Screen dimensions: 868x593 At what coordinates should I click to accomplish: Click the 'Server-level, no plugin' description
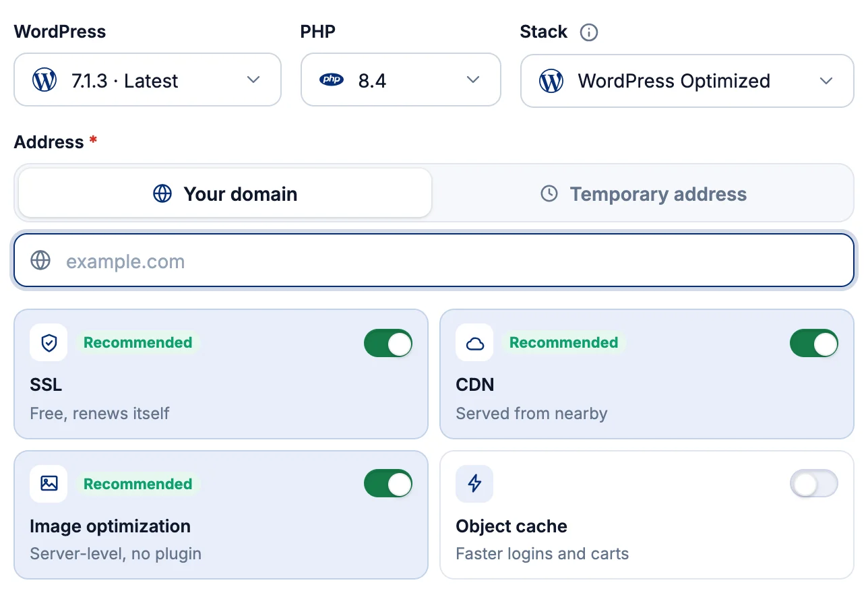pos(116,554)
